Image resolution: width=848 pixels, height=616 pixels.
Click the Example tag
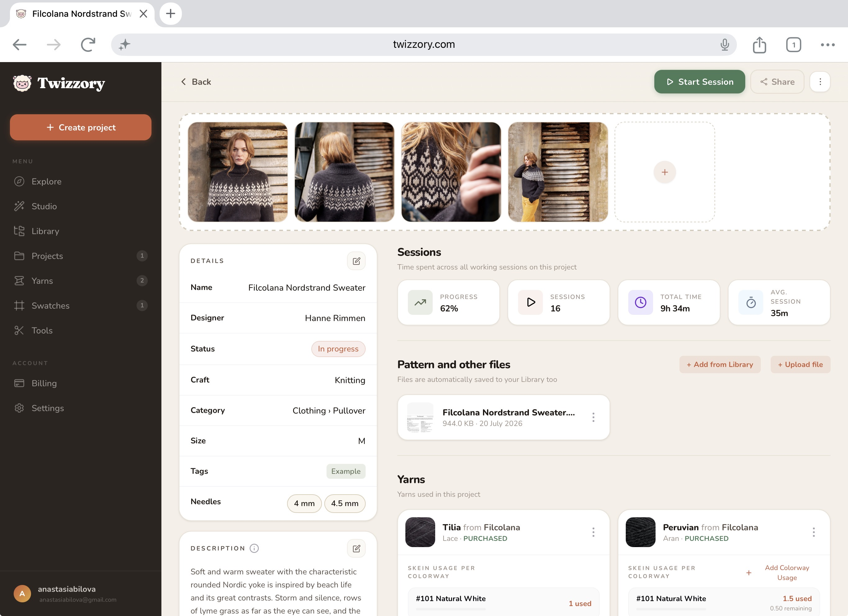(x=346, y=471)
